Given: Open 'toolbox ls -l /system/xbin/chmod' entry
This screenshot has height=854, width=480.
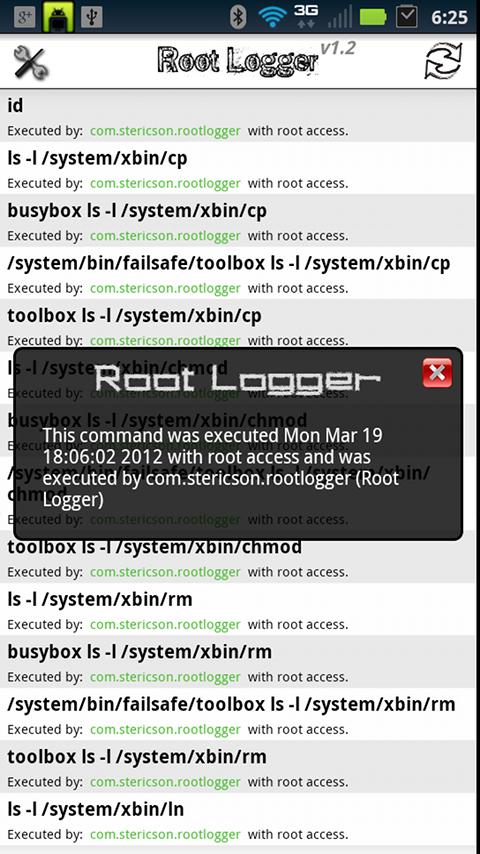Looking at the screenshot, I should tap(238, 557).
